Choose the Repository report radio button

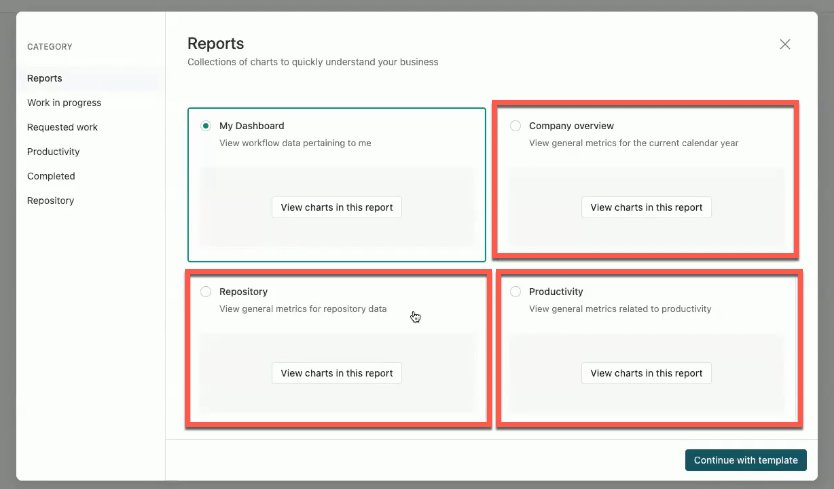point(206,292)
